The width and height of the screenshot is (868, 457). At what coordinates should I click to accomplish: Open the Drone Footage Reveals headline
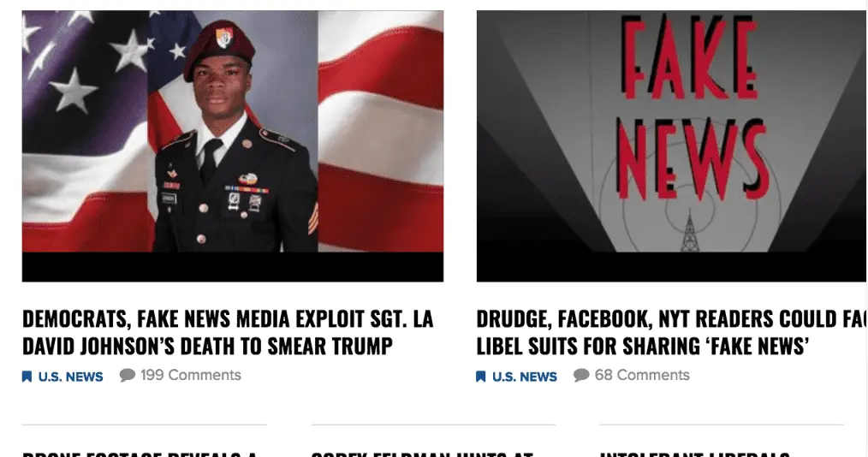[140, 454]
